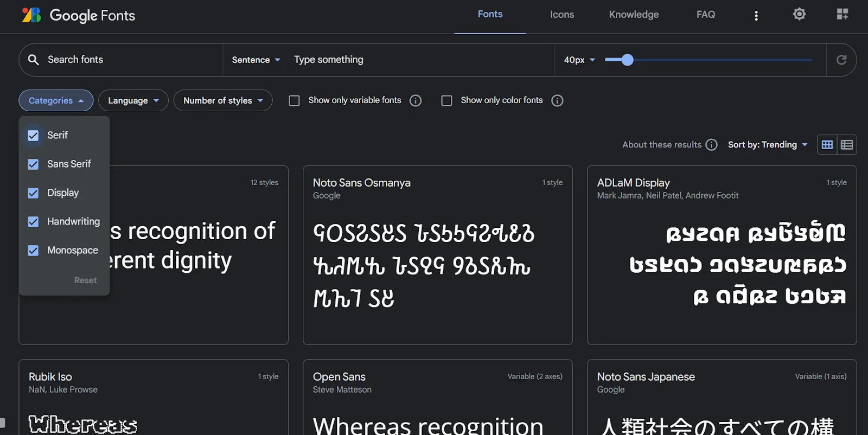Click the reset preview refresh icon
Viewport: 868px width, 435px height.
[x=841, y=60]
